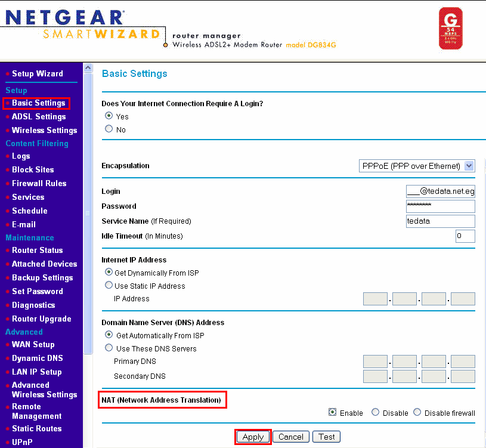View the Logs page
This screenshot has width=486, height=448.
21,156
